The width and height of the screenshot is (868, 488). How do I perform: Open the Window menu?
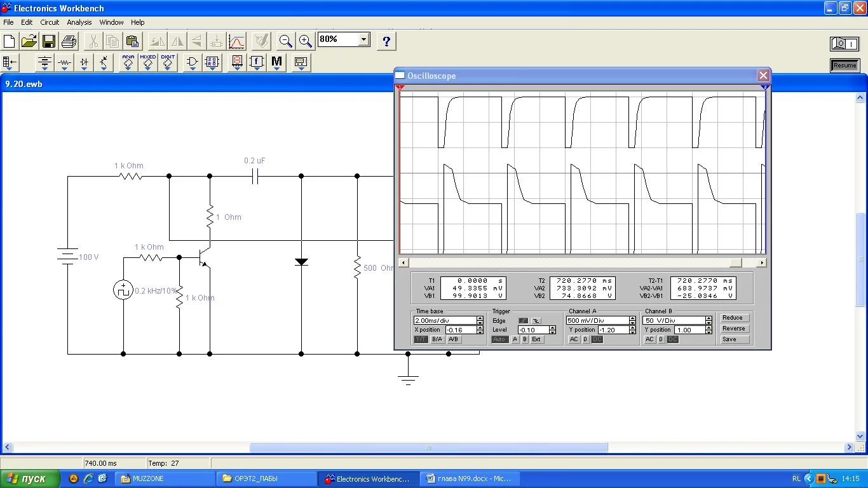coord(112,22)
